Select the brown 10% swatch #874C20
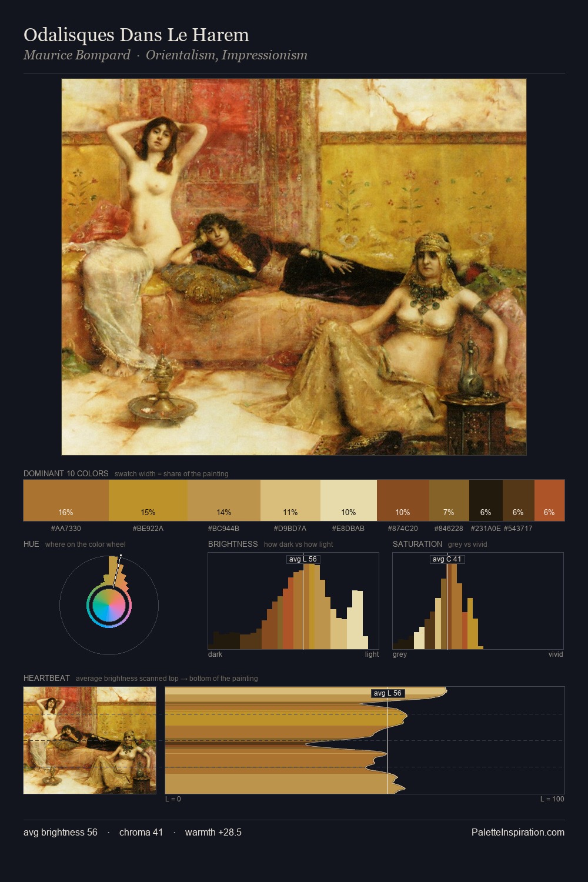The image size is (588, 882). [403, 500]
